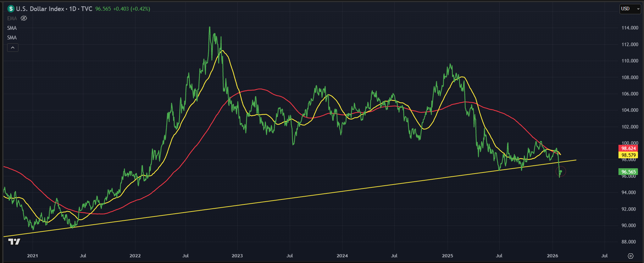
Task: Select the second SMA indicator label
Action: click(x=12, y=38)
